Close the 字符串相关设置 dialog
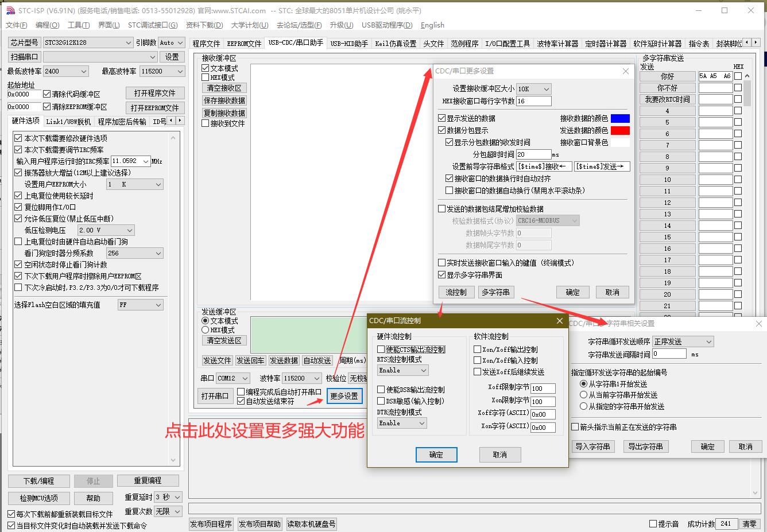Image resolution: width=767 pixels, height=532 pixels. (x=759, y=324)
